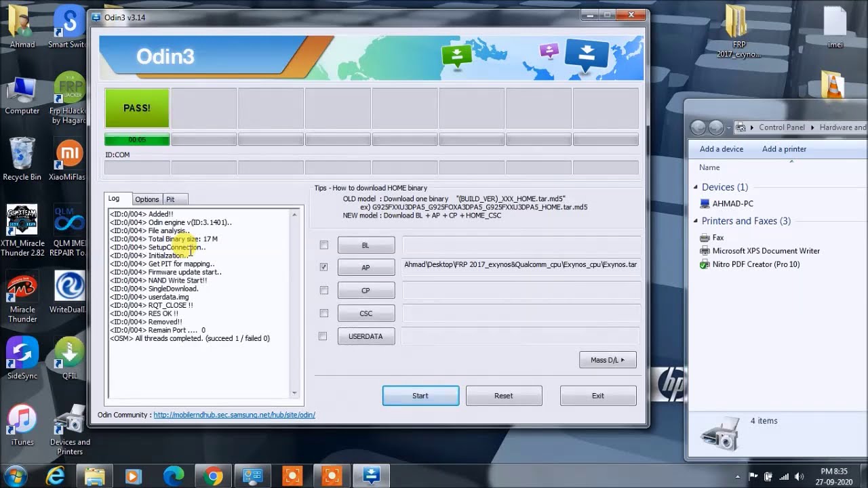Screen dimensions: 868x488
Task: Click the Reset button
Action: pos(504,396)
